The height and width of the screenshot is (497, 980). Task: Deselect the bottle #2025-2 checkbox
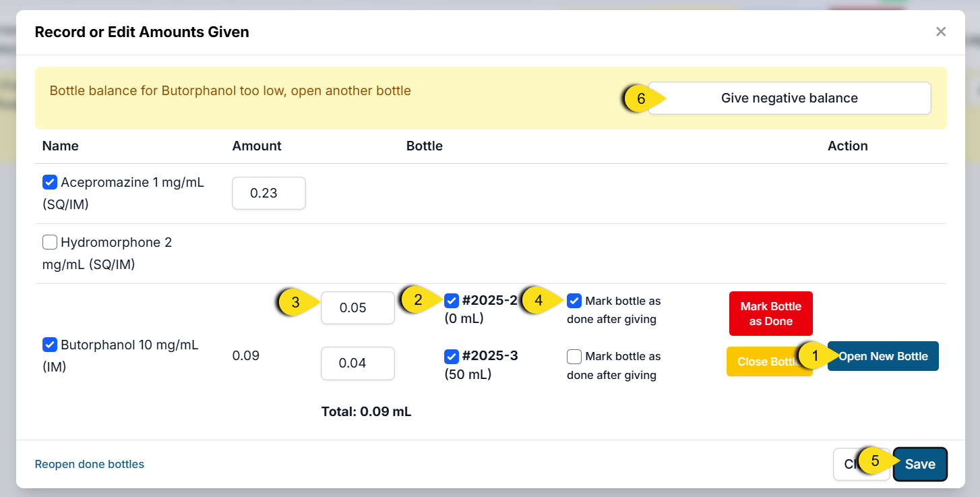[452, 301]
